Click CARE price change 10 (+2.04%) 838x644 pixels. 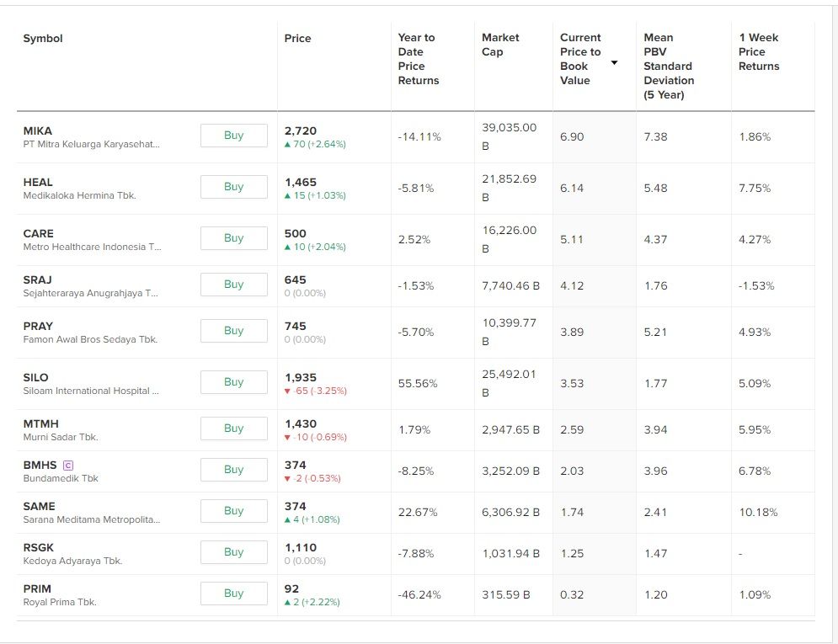click(315, 247)
